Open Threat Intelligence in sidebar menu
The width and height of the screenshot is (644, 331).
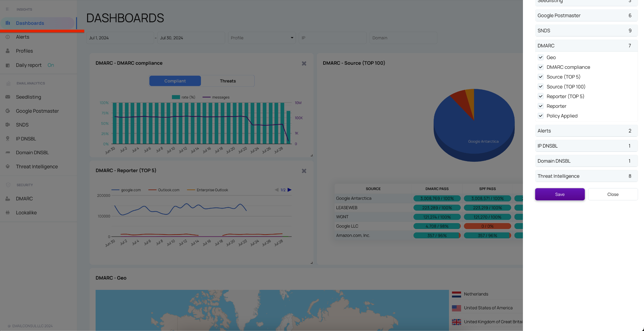tap(37, 166)
